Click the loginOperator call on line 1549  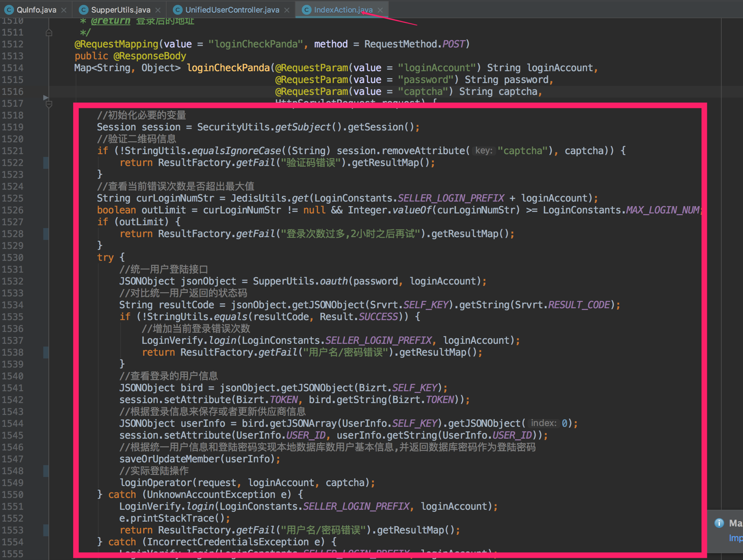[156, 483]
